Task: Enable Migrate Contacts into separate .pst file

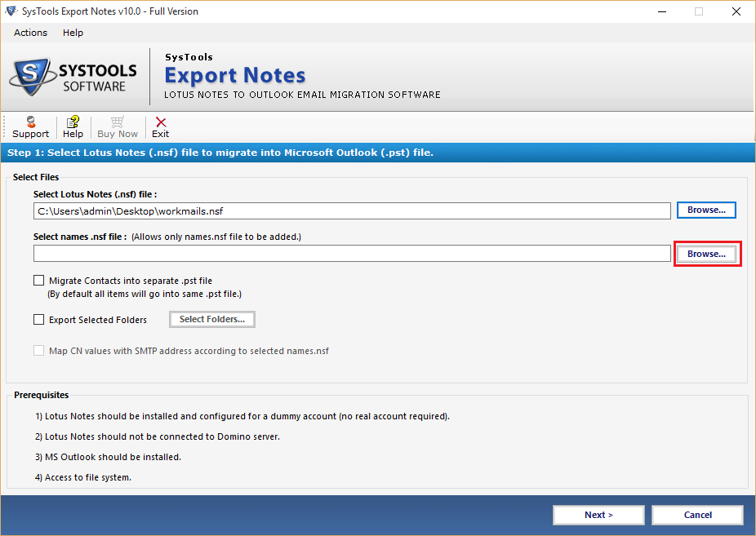Action: (38, 281)
